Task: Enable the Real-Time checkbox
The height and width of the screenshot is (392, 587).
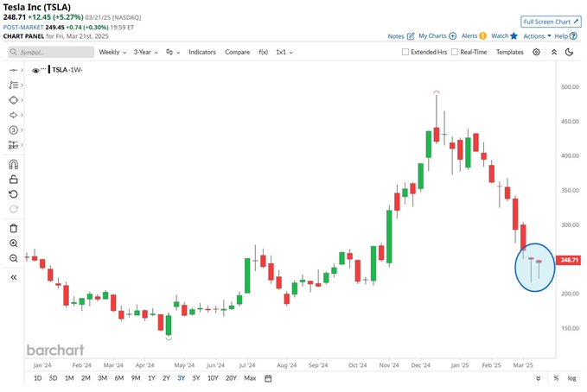Action: [455, 52]
